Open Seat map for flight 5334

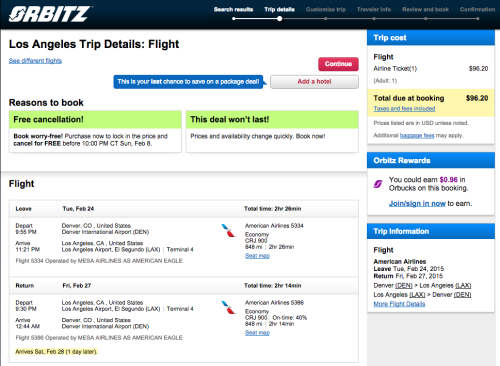tap(257, 256)
